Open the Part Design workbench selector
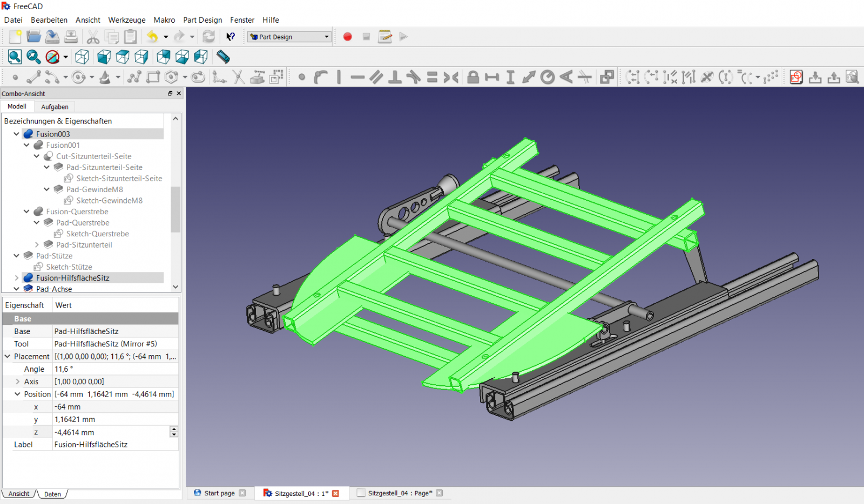The width and height of the screenshot is (864, 504). coord(289,37)
